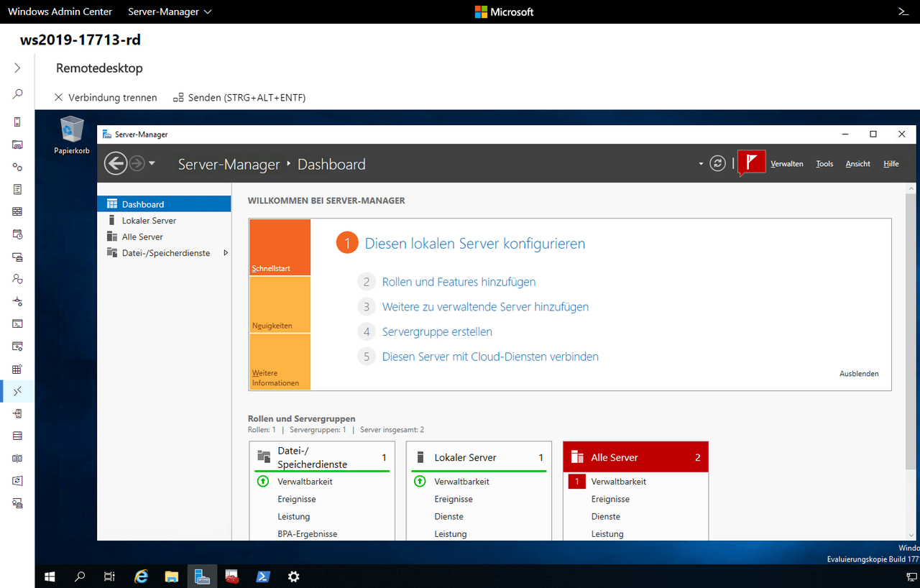Image resolution: width=920 pixels, height=588 pixels.
Task: Click Dienste in the Lokaler Server tile
Action: (449, 517)
